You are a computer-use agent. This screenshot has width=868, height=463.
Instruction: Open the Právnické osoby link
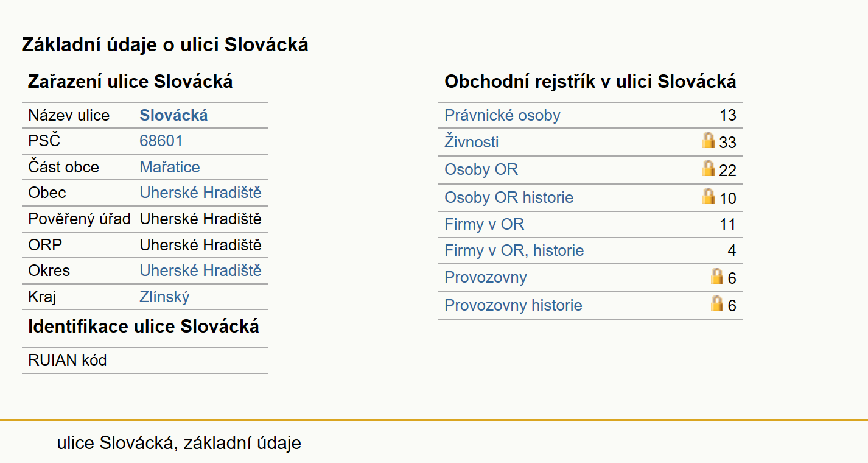pos(502,116)
